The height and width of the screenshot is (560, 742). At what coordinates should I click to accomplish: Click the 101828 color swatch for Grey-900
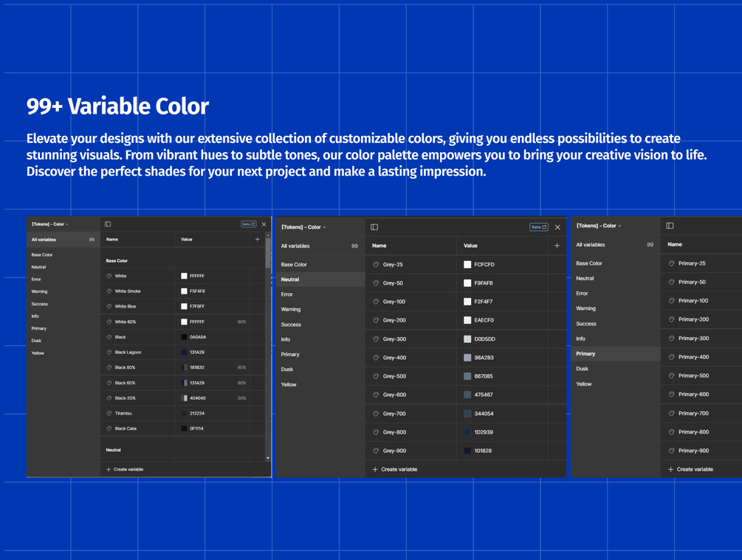pos(467,451)
